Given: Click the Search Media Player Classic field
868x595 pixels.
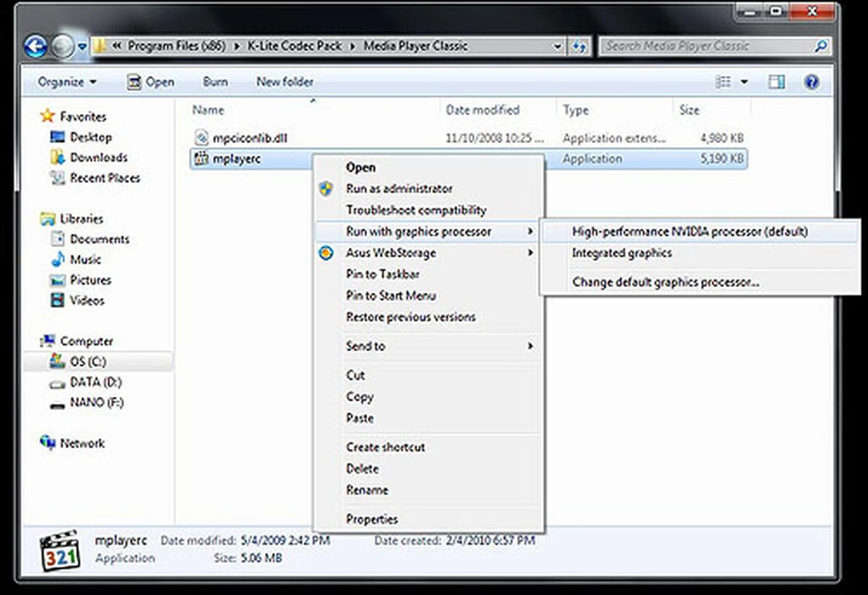Looking at the screenshot, I should pos(705,46).
